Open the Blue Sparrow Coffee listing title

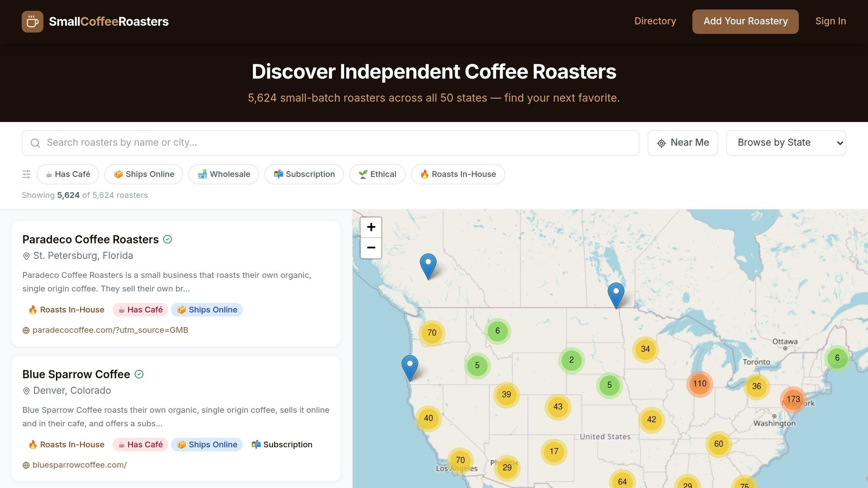click(x=76, y=374)
